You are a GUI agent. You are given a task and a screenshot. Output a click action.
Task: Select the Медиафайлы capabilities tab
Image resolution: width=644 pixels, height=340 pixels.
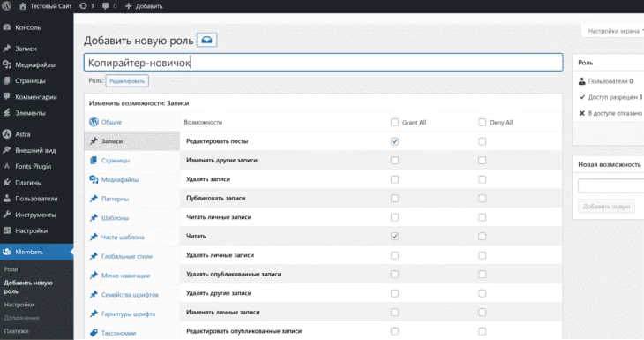131,179
